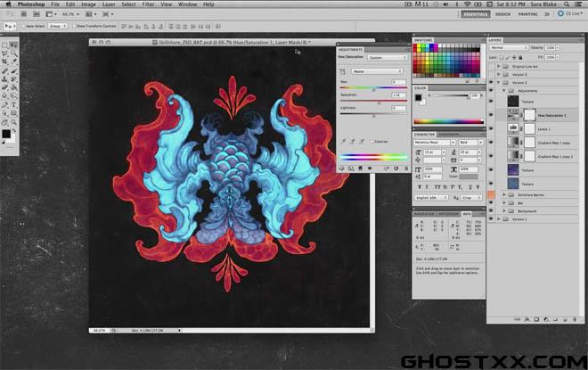588x370 pixels.
Task: Select the Eraser tool
Action: click(x=4, y=87)
